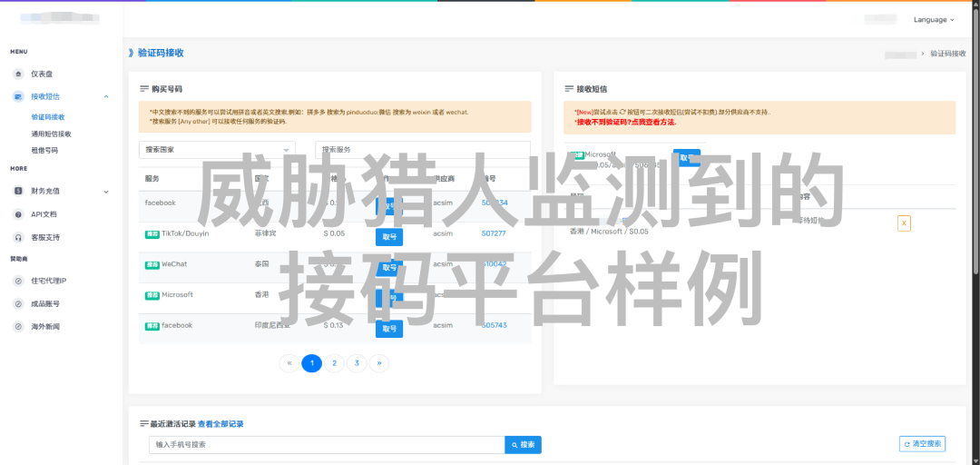
Task: Open number link 507277
Action: tap(494, 233)
